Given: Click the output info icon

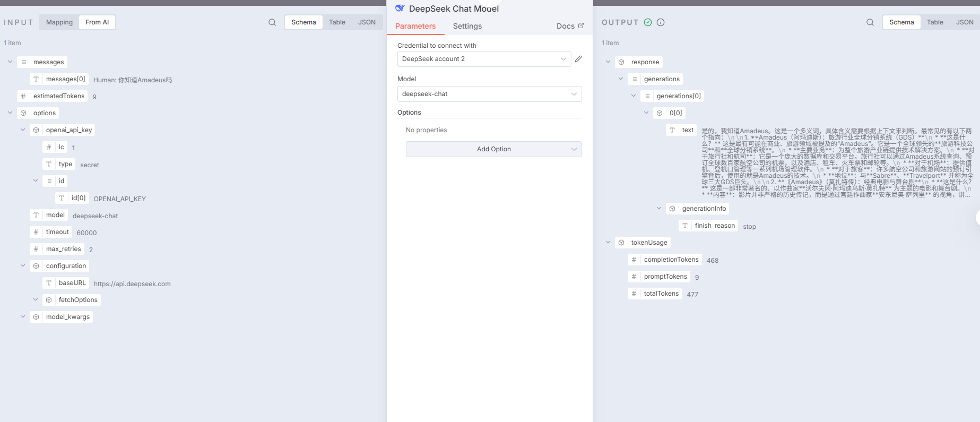Looking at the screenshot, I should tap(661, 22).
